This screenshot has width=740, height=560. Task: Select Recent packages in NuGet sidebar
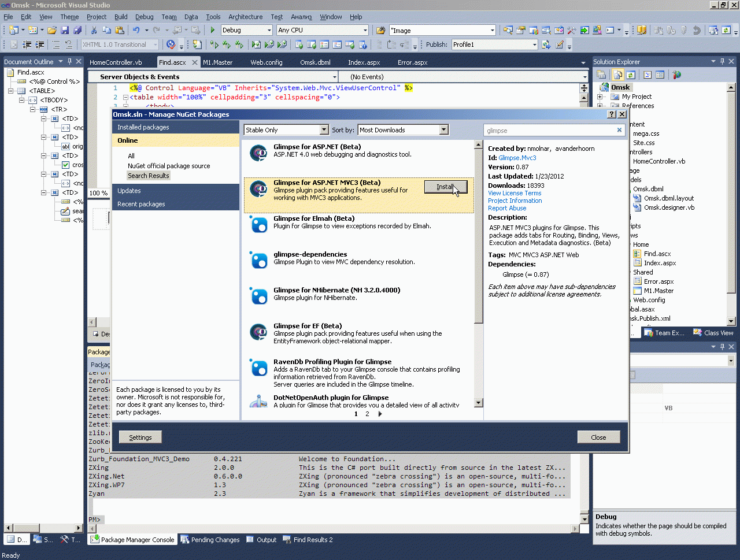point(176,204)
